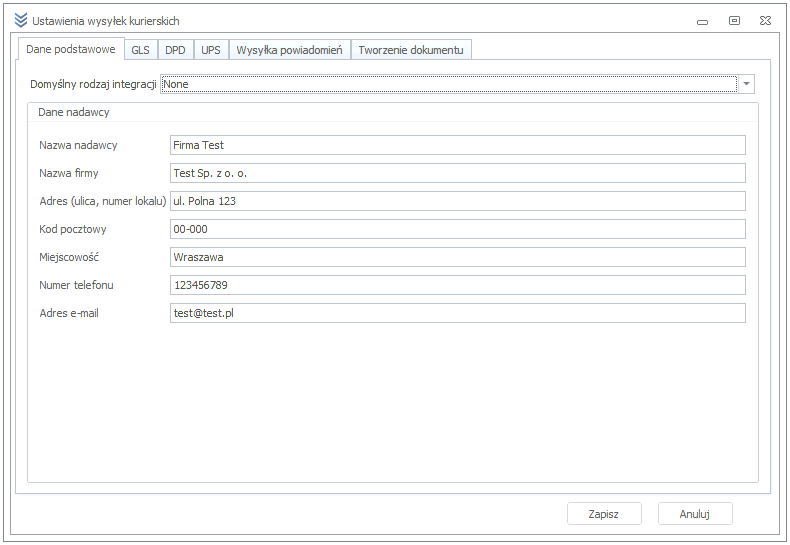Select the Kod pocztowy field
This screenshot has height=545, width=790.
(458, 229)
